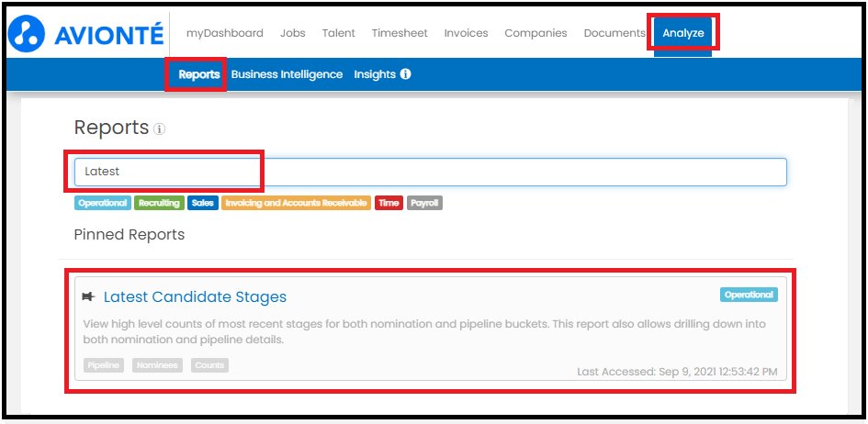
Task: Click the Nominees tag on the report
Action: pyautogui.click(x=157, y=365)
